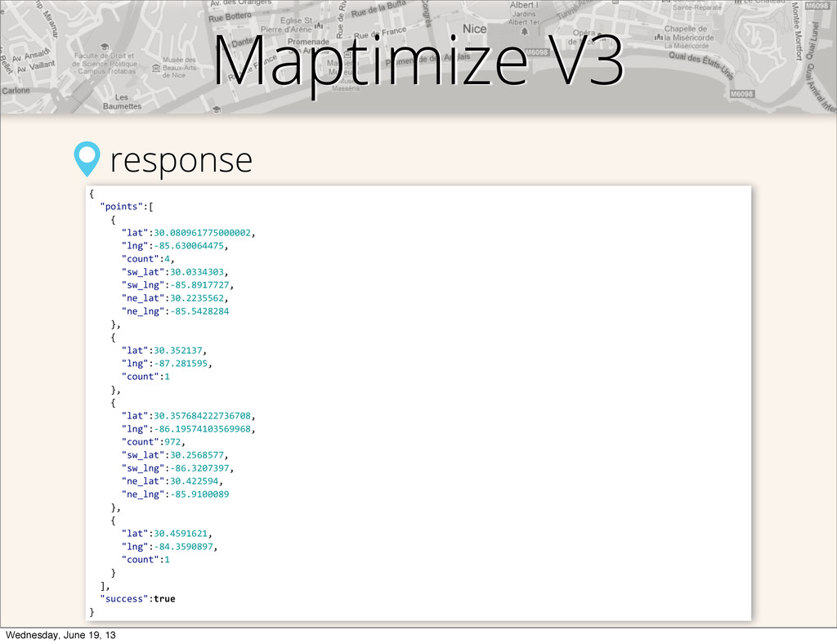This screenshot has width=837, height=644.
Task: Click sw_lat value 30.0334303
Action: (197, 272)
